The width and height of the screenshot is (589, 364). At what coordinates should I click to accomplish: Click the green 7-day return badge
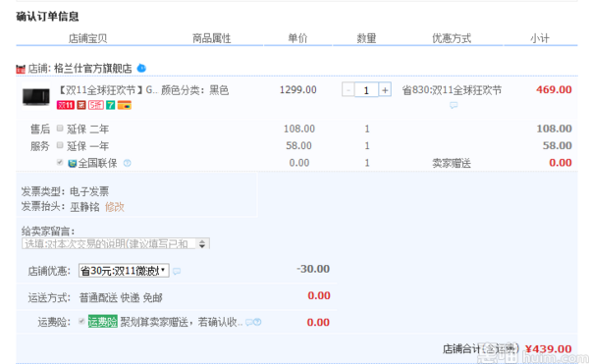coord(110,105)
